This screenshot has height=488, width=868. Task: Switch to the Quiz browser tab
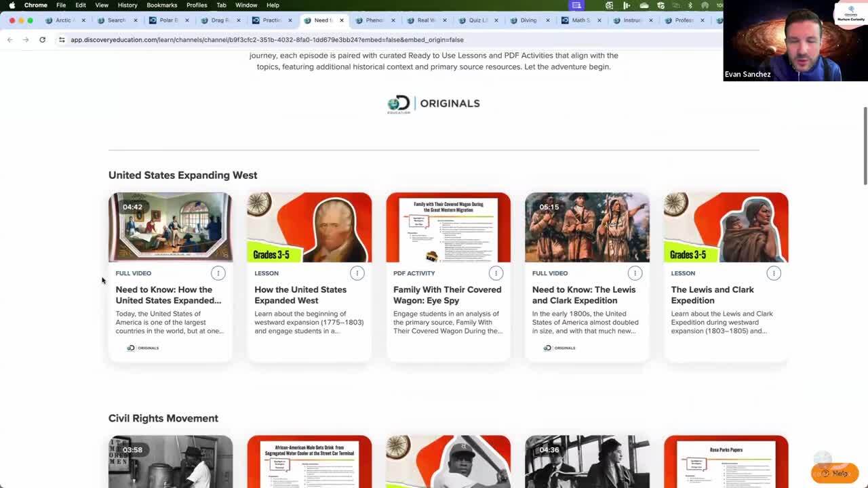pyautogui.click(x=476, y=20)
